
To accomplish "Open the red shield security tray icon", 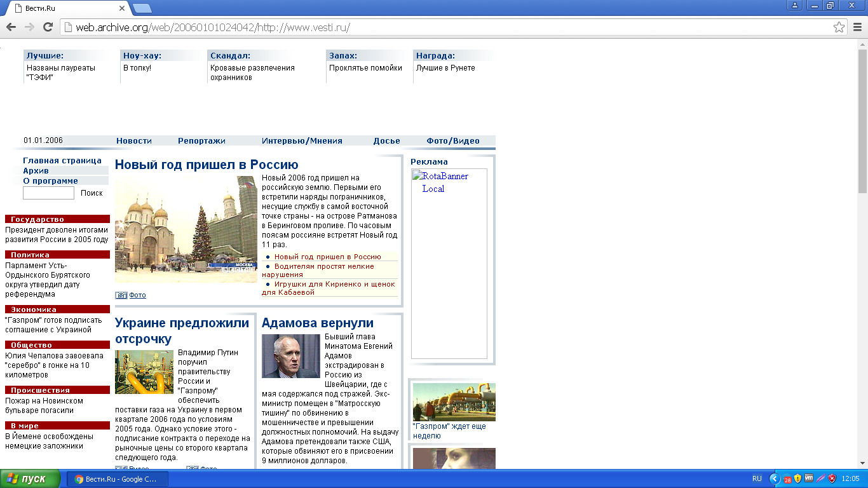I will [x=832, y=478].
